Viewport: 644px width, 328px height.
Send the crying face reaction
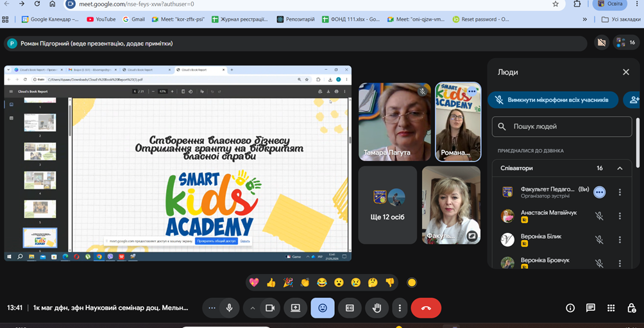point(356,282)
